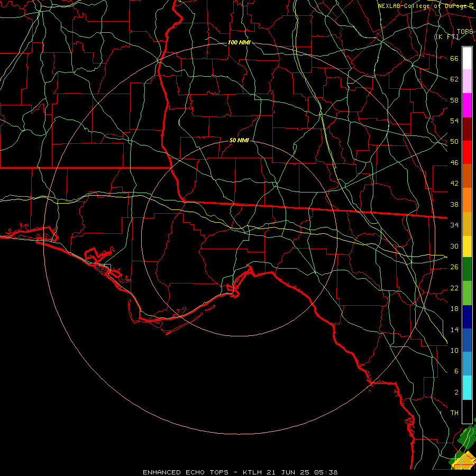Click the green echo top cell
The height and width of the screenshot is (476, 476).
466,436
